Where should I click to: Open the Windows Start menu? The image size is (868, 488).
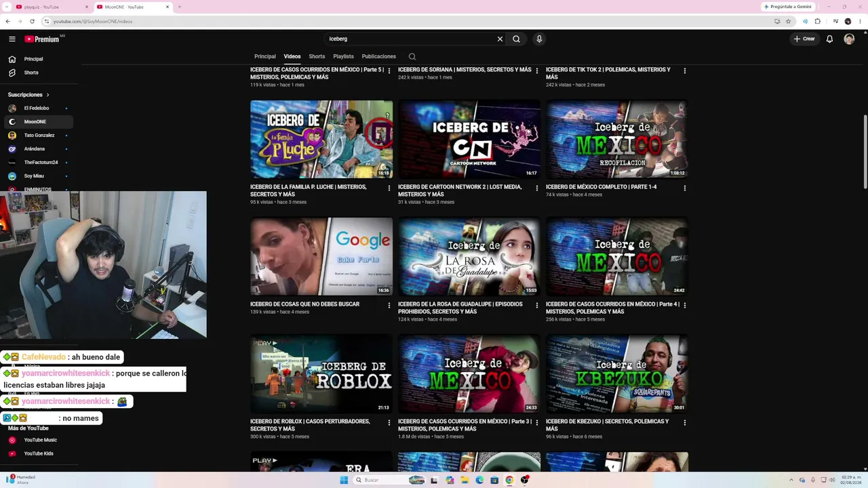[344, 480]
